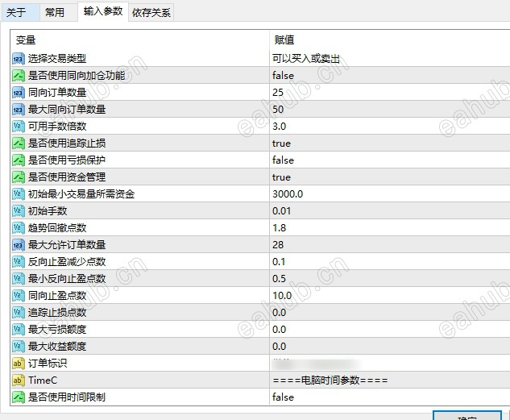Click the double icon beside 反向止盈减少点数
Viewport: 510px width, 420px height.
pyautogui.click(x=19, y=261)
